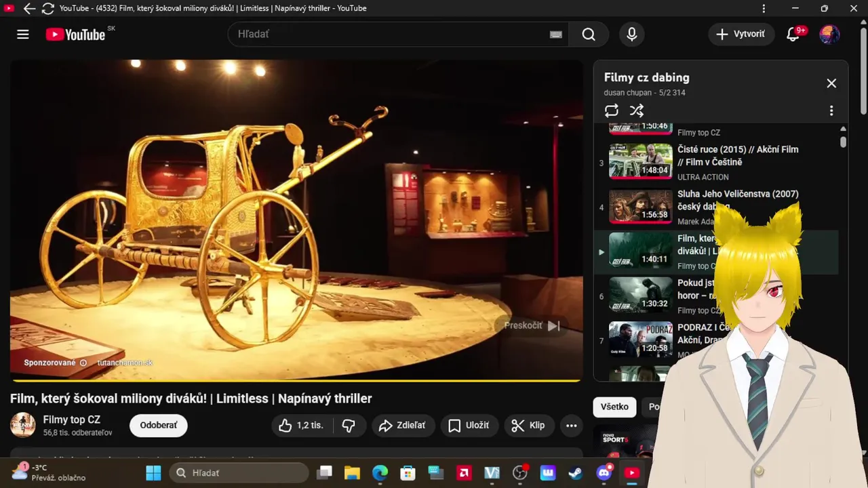Switch to YouTube app taskbar icon

632,472
